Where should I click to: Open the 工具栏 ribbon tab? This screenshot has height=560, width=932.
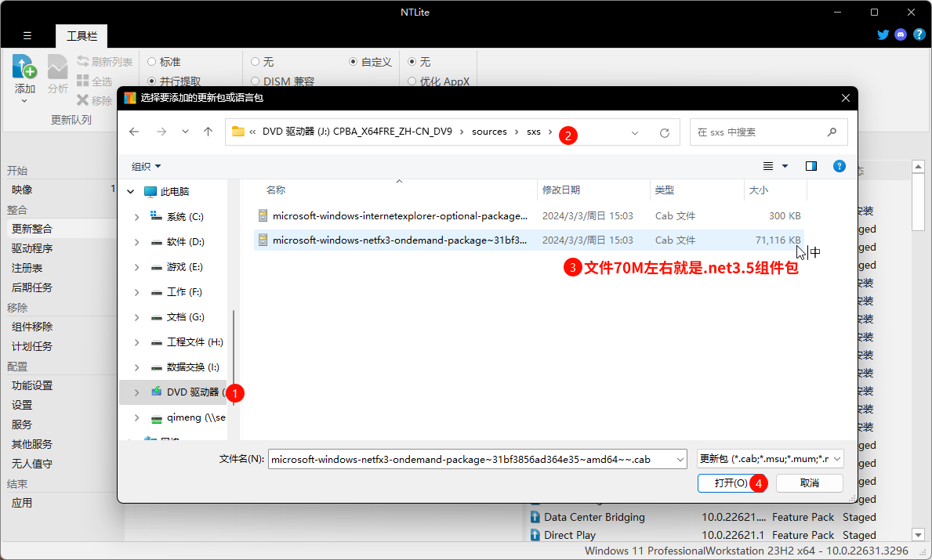tap(82, 36)
